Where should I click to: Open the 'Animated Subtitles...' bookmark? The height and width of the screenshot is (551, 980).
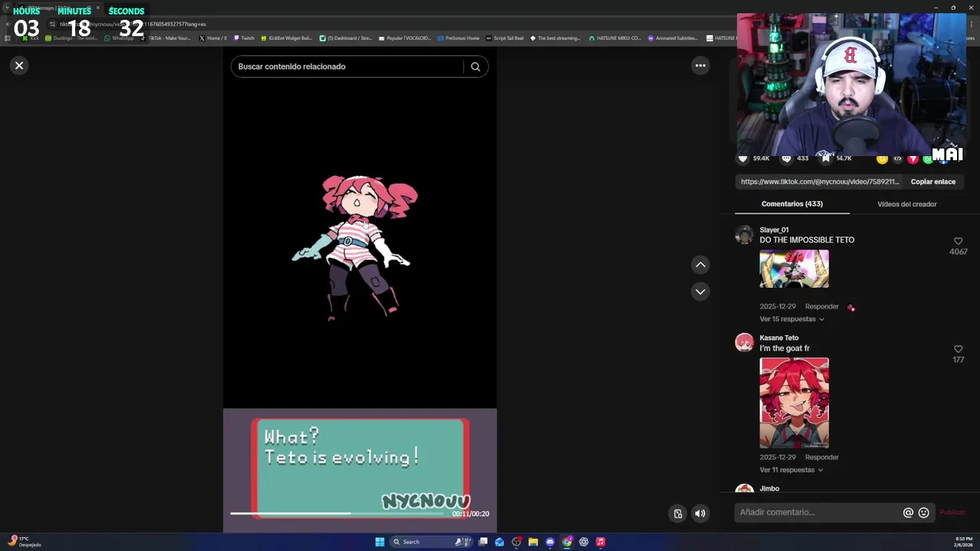click(x=673, y=37)
